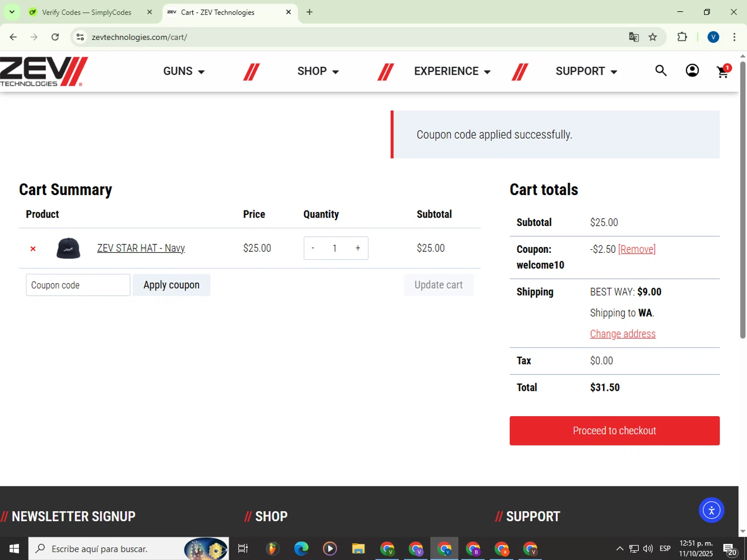Image resolution: width=747 pixels, height=560 pixels.
Task: Open Windows Start menu
Action: point(14,549)
